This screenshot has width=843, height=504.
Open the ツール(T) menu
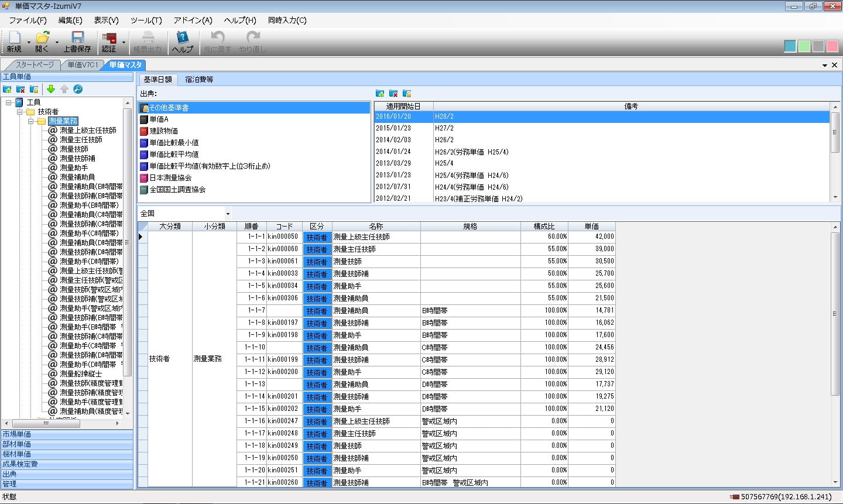click(x=146, y=20)
